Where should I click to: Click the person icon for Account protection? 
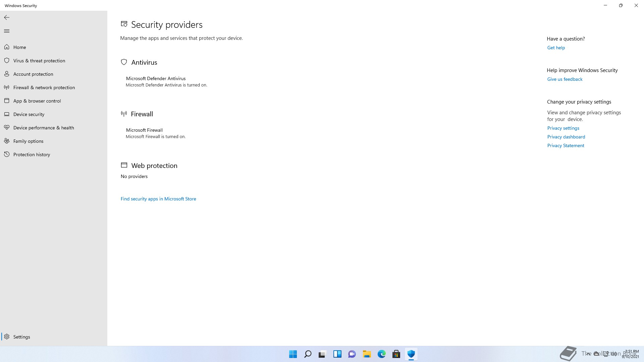(7, 74)
